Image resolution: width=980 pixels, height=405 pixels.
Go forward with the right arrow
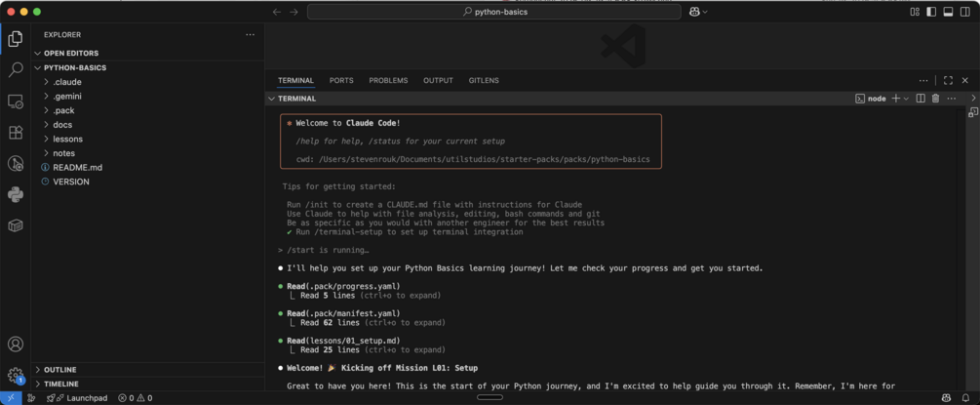294,12
